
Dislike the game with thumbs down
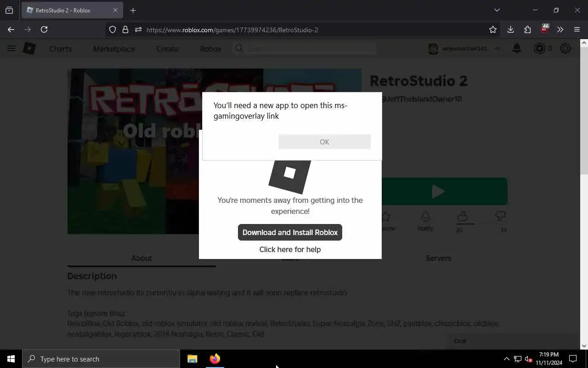click(500, 216)
